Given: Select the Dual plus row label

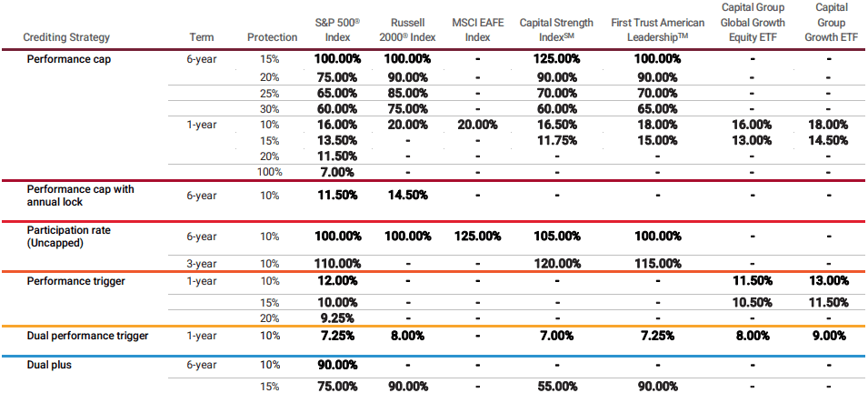Looking at the screenshot, I should point(50,366).
